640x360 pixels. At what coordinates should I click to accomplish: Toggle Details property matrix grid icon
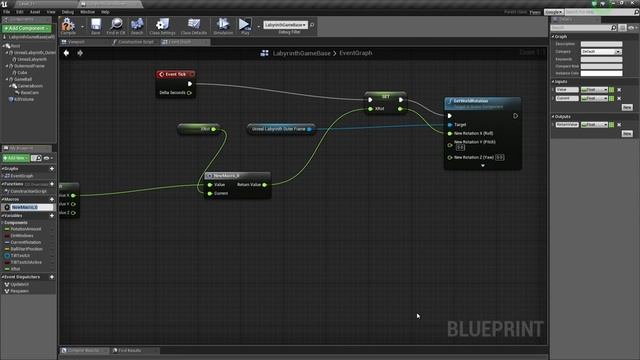(622, 28)
